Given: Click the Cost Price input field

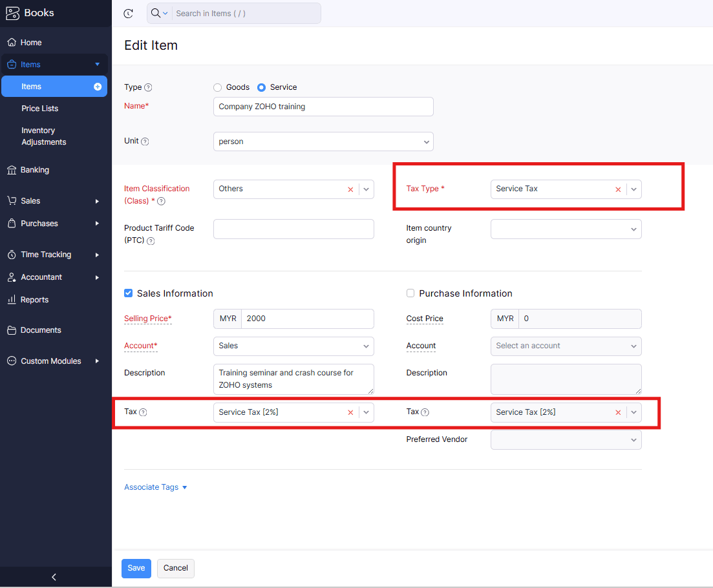Looking at the screenshot, I should click(580, 319).
